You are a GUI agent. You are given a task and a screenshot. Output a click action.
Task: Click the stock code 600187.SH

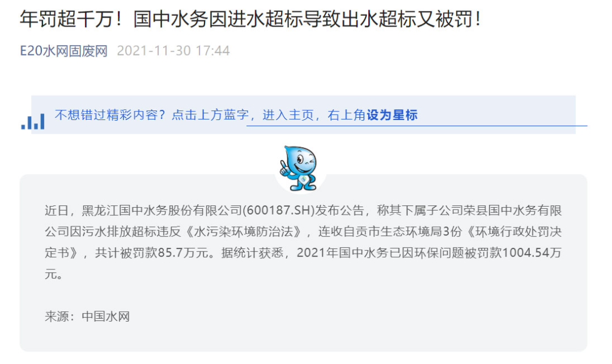pos(278,211)
